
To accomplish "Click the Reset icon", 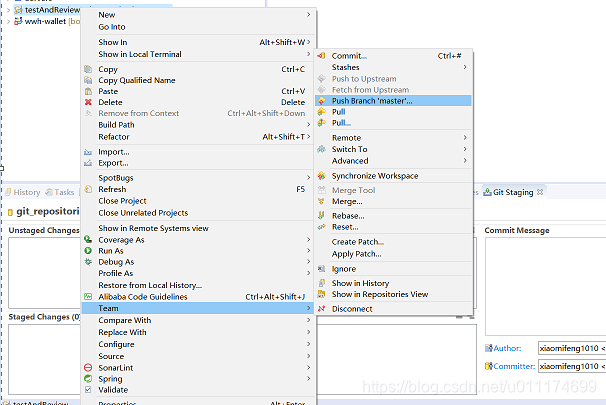I will click(x=321, y=227).
